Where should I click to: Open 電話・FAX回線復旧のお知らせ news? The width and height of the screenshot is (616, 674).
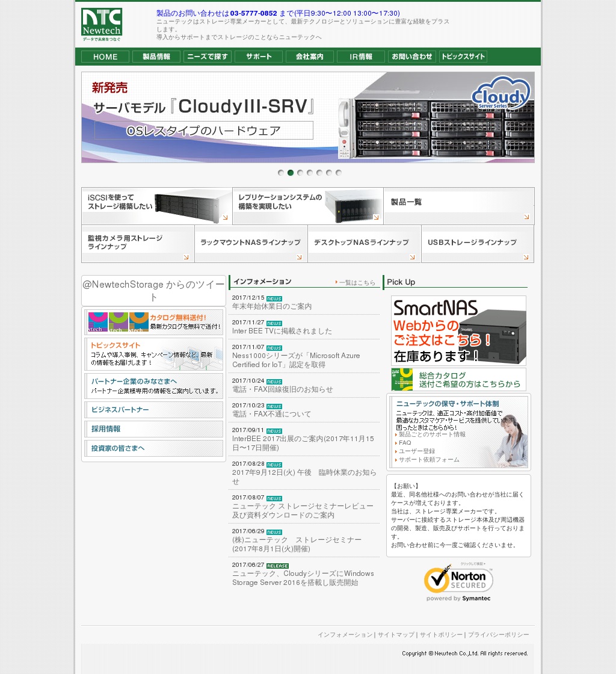[x=282, y=389]
